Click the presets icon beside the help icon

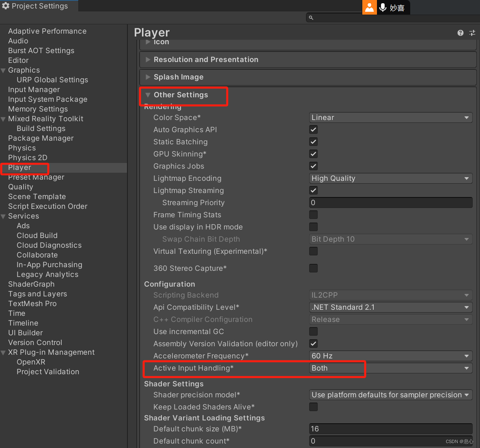[472, 33]
